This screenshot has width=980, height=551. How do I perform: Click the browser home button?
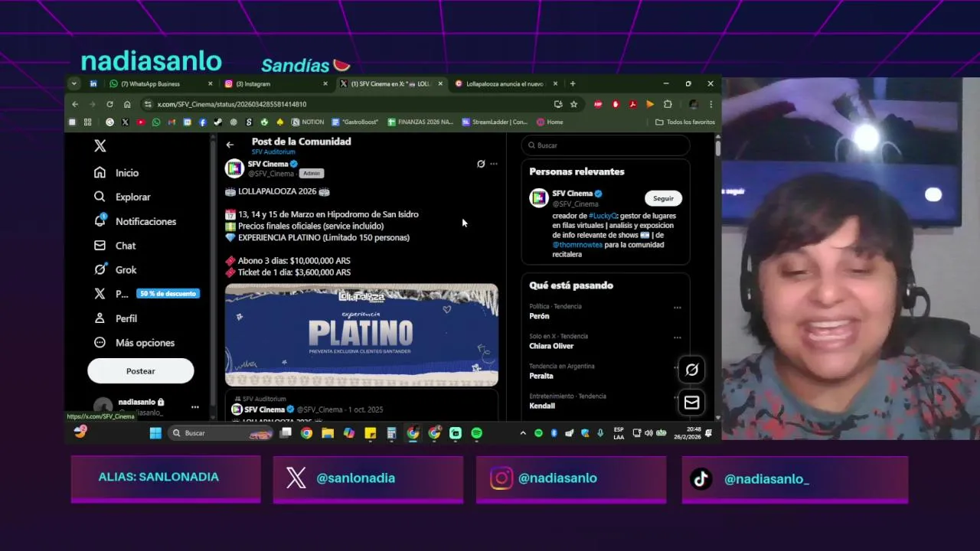(x=127, y=104)
